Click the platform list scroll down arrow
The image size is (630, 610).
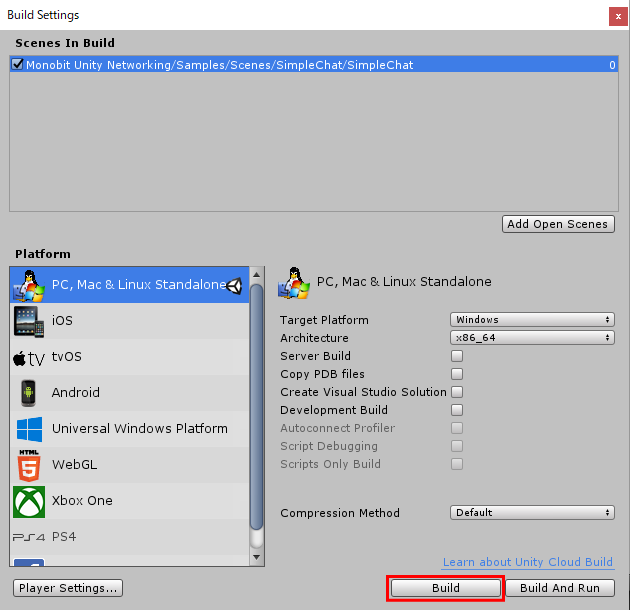tap(256, 557)
